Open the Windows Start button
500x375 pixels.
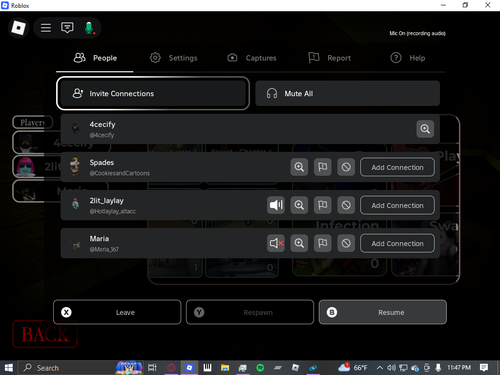[x=9, y=368]
